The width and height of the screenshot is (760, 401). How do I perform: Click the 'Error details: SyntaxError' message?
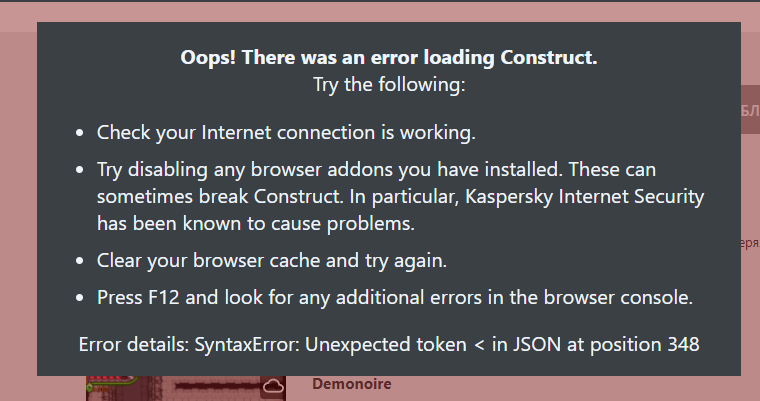[389, 344]
